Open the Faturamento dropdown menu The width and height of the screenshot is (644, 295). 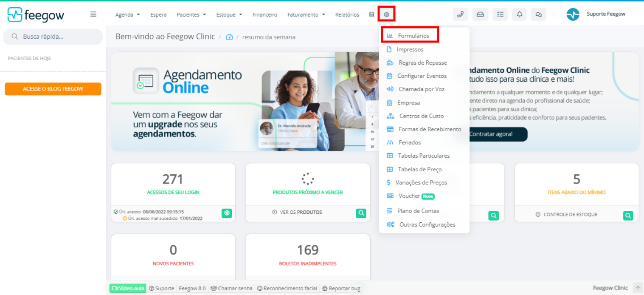pyautogui.click(x=306, y=14)
